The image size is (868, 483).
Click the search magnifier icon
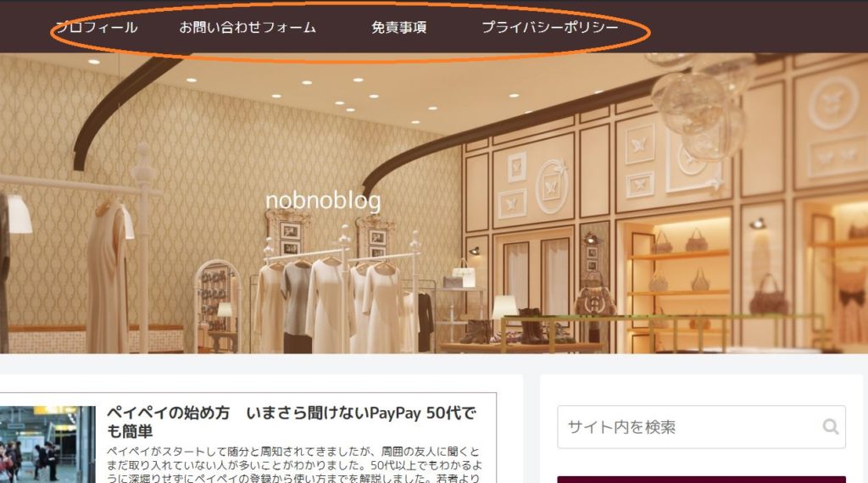coord(831,426)
